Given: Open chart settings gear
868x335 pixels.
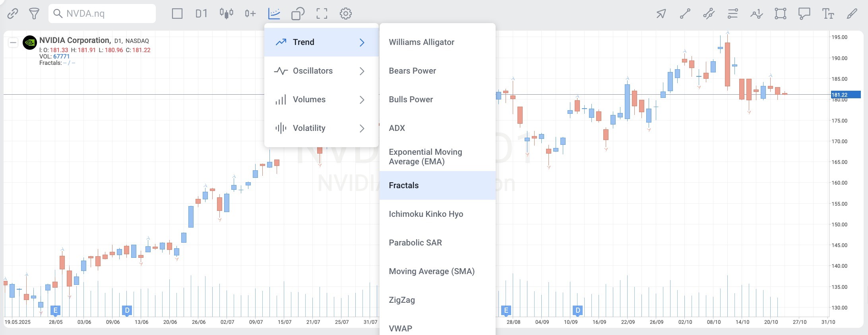Looking at the screenshot, I should tap(346, 14).
